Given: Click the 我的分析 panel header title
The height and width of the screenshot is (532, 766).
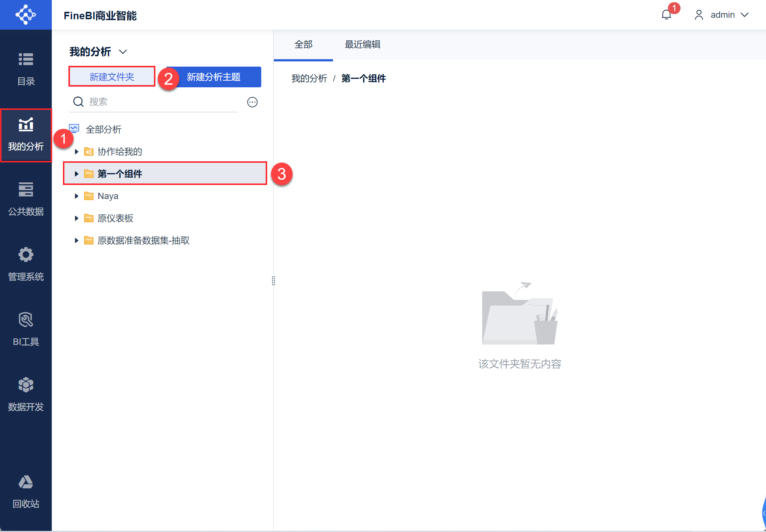Looking at the screenshot, I should click(90, 52).
